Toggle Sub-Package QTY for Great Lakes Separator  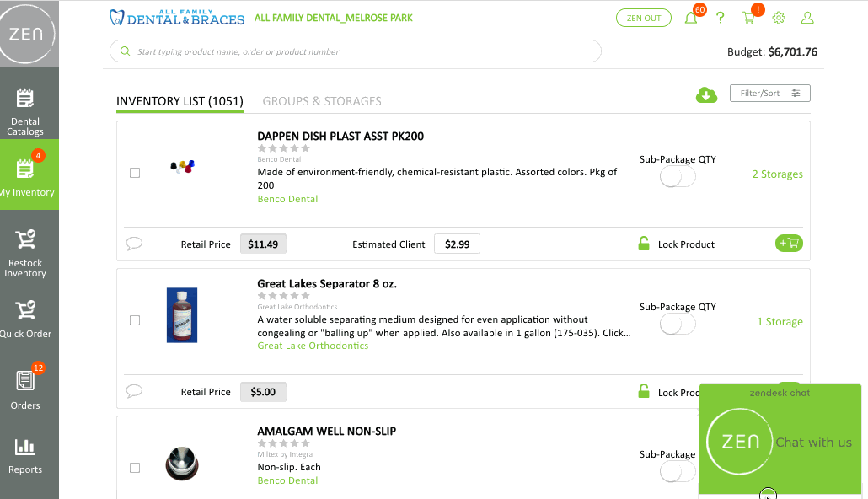pyautogui.click(x=678, y=325)
